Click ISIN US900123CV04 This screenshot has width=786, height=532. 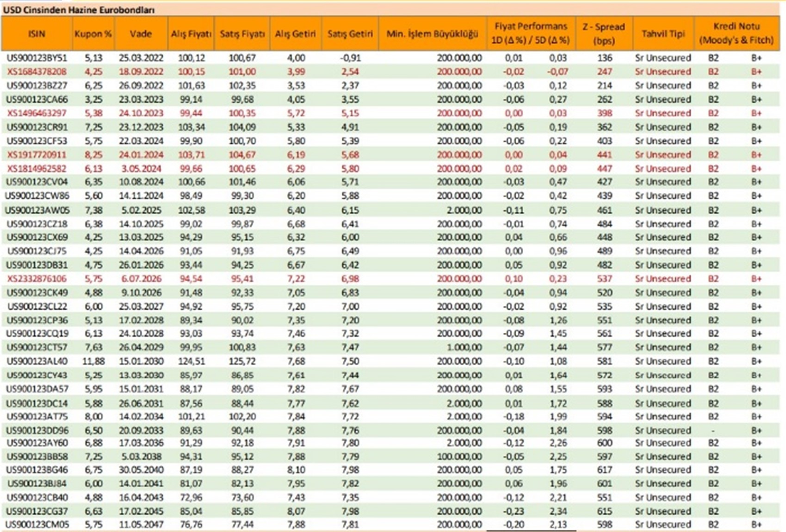pos(37,182)
